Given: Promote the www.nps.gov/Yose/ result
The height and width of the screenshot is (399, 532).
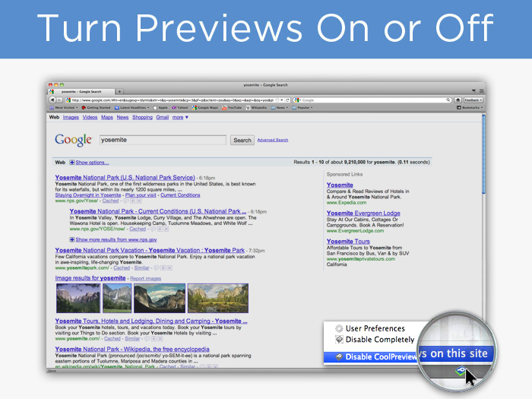Looking at the screenshot, I should (x=133, y=201).
